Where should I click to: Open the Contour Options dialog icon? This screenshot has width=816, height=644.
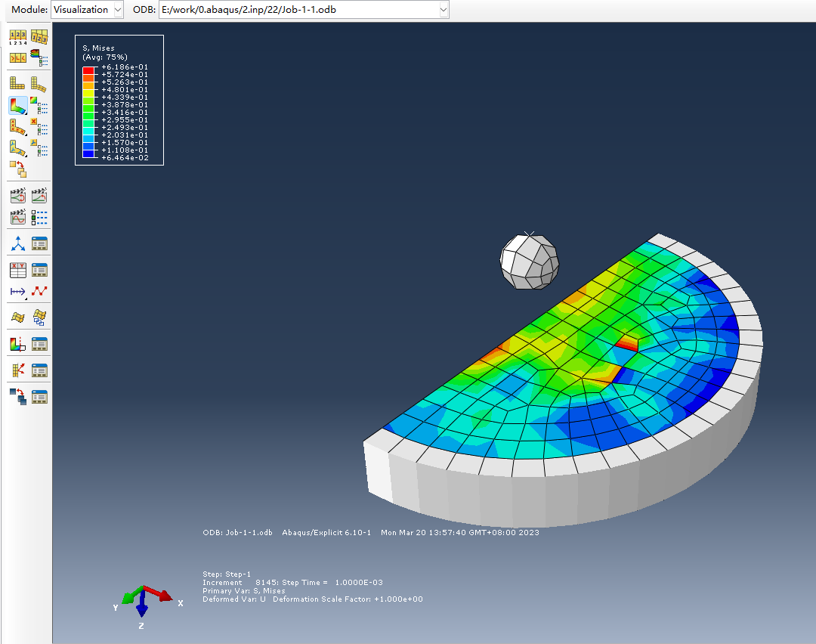pos(39,104)
